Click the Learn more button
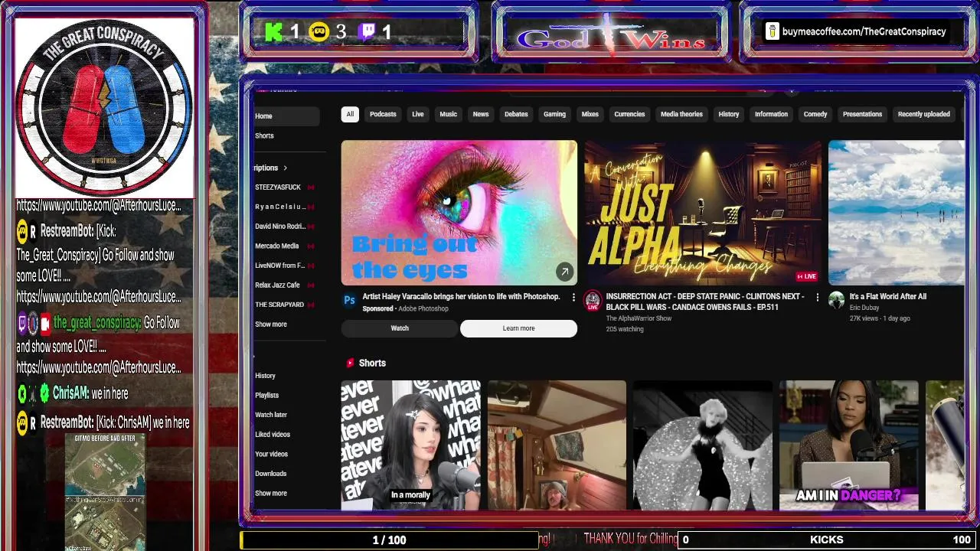 [518, 328]
